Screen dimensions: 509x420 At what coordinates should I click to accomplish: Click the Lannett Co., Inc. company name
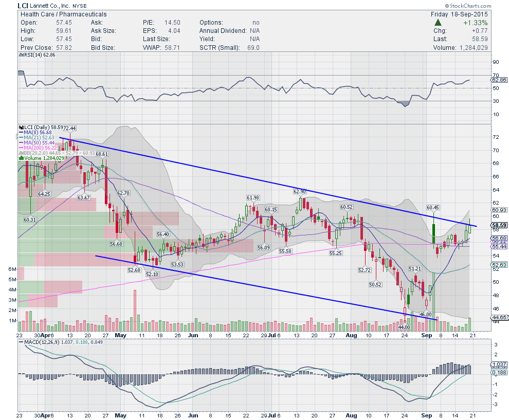pyautogui.click(x=49, y=6)
